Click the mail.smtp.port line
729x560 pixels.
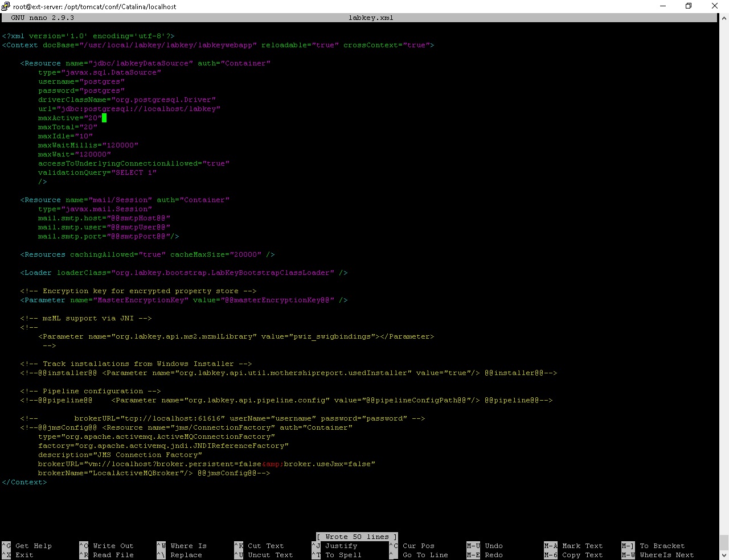(x=109, y=236)
